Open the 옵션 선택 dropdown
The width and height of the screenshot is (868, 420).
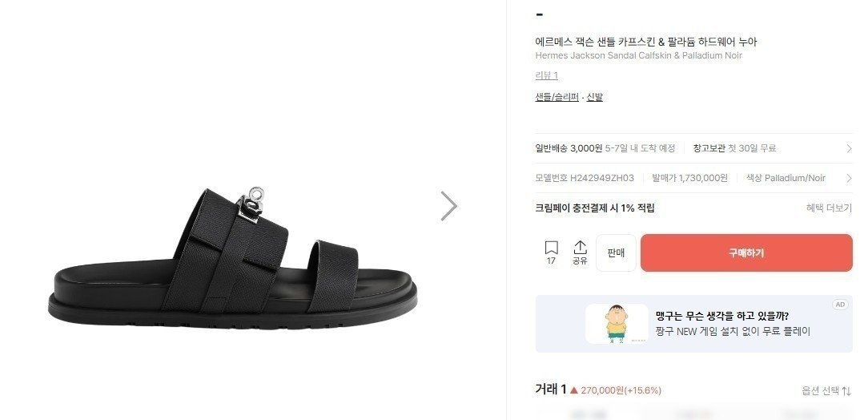(x=821, y=391)
